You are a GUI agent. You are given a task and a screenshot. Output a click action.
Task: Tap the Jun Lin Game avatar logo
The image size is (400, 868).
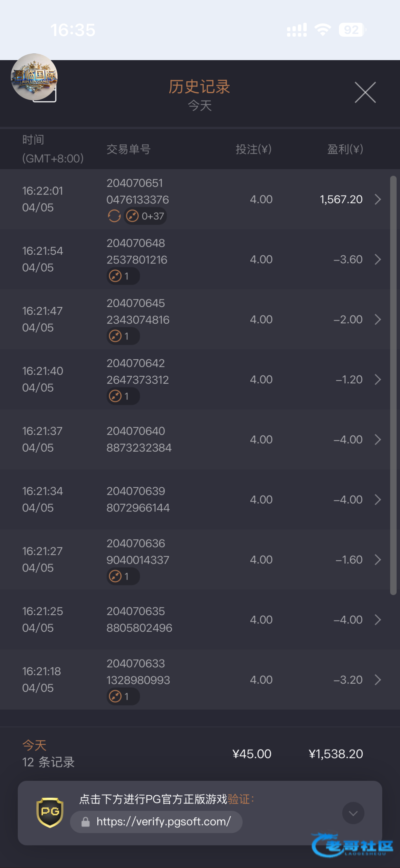click(34, 77)
